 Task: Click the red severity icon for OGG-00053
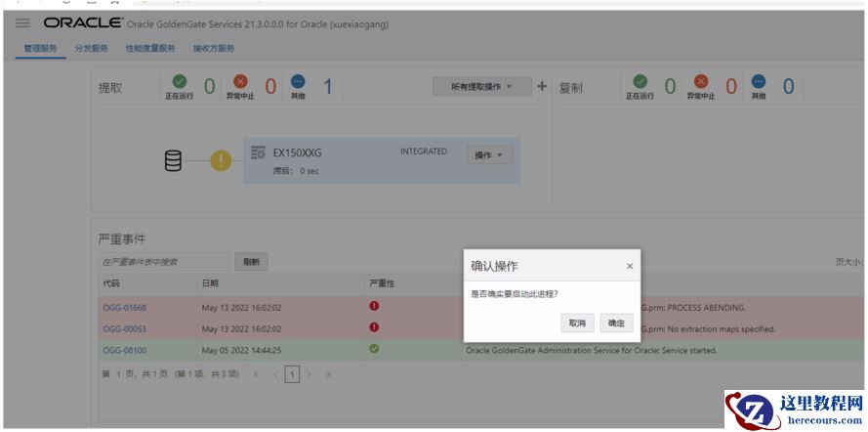click(374, 327)
